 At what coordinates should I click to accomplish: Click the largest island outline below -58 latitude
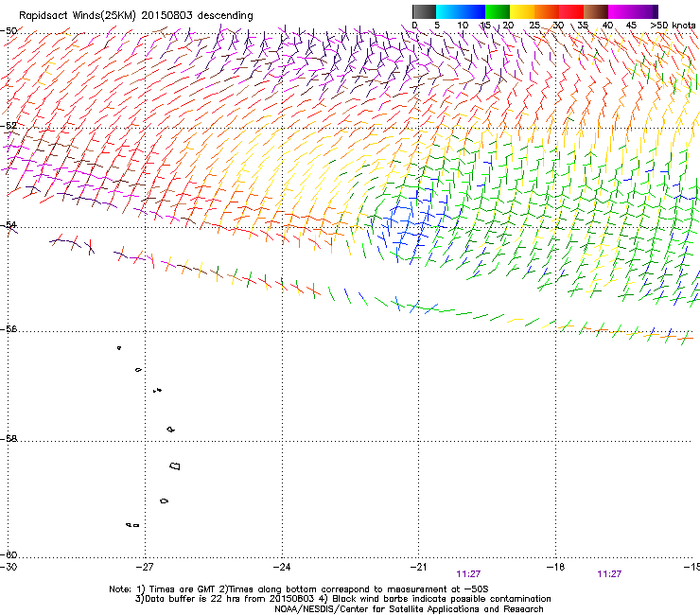[175, 466]
